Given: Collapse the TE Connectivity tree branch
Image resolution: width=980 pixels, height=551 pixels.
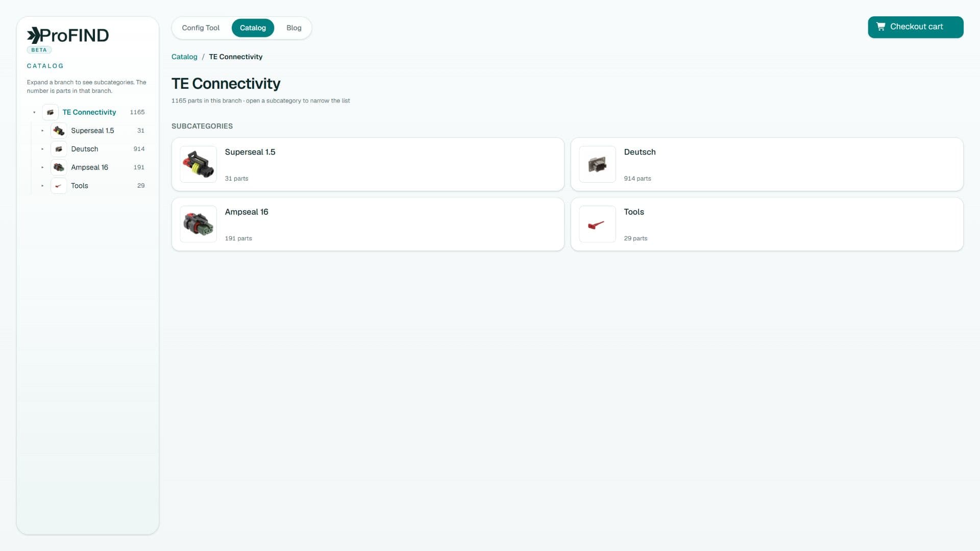Looking at the screenshot, I should click(x=34, y=112).
